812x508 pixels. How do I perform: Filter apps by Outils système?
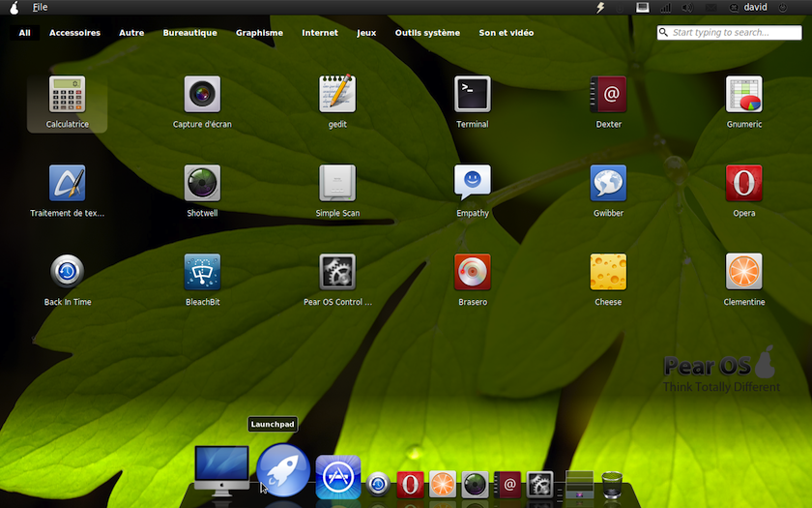(427, 33)
